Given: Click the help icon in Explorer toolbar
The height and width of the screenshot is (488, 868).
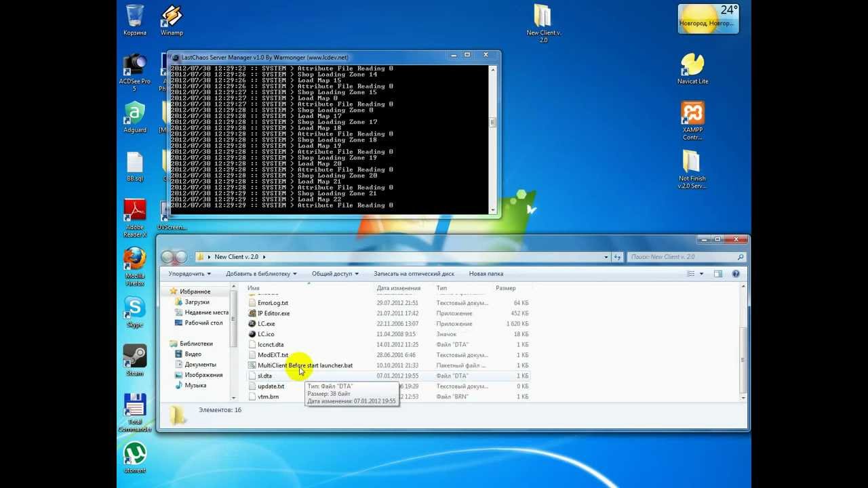Looking at the screenshot, I should (x=736, y=274).
